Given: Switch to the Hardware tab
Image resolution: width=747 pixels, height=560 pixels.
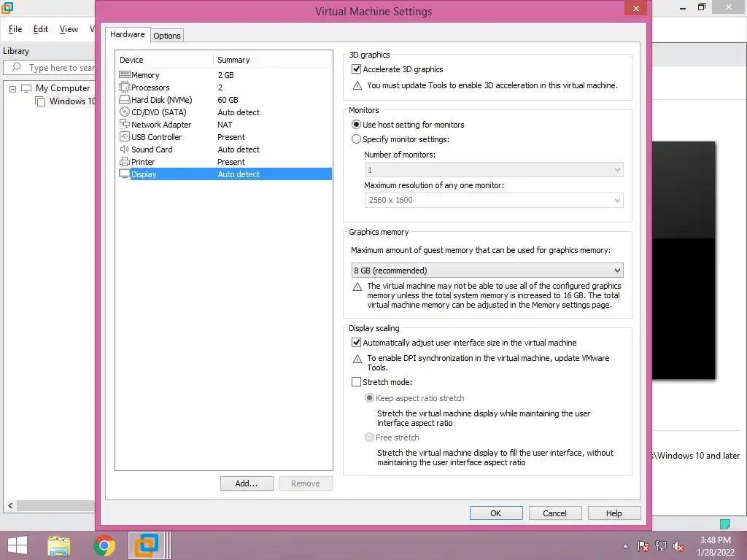Looking at the screenshot, I should click(127, 34).
